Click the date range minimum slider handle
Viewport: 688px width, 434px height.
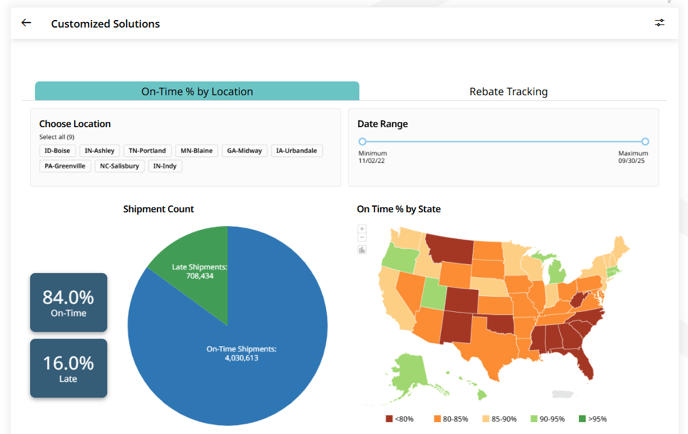362,142
